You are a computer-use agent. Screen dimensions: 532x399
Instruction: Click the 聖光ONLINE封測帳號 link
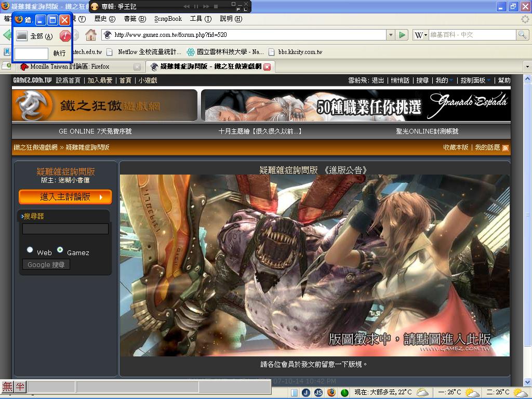pos(427,131)
